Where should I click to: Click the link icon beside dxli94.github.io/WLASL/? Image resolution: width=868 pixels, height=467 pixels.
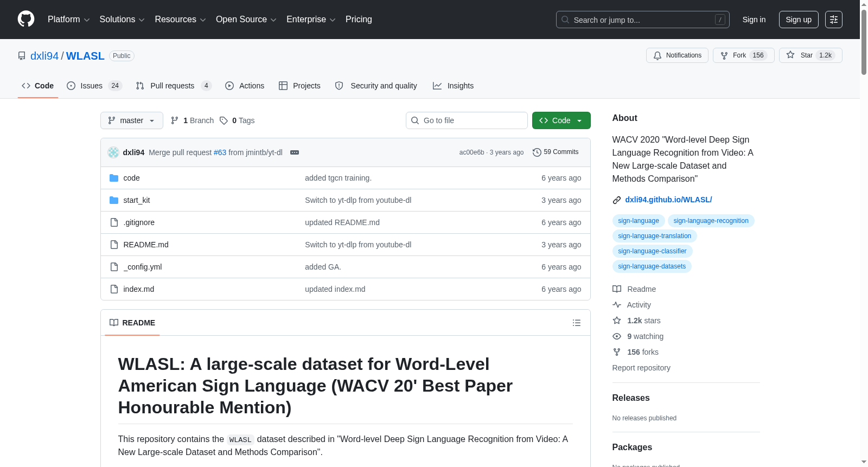tap(617, 200)
